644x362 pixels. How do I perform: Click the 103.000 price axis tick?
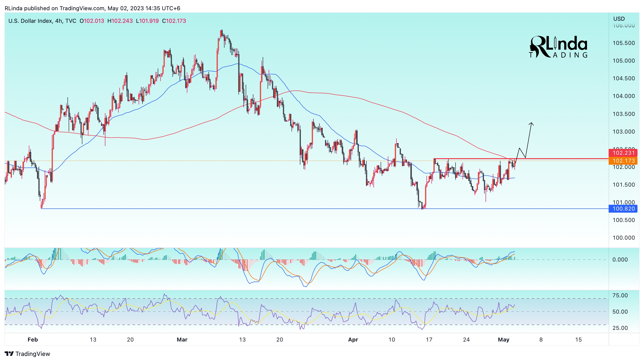pyautogui.click(x=624, y=132)
